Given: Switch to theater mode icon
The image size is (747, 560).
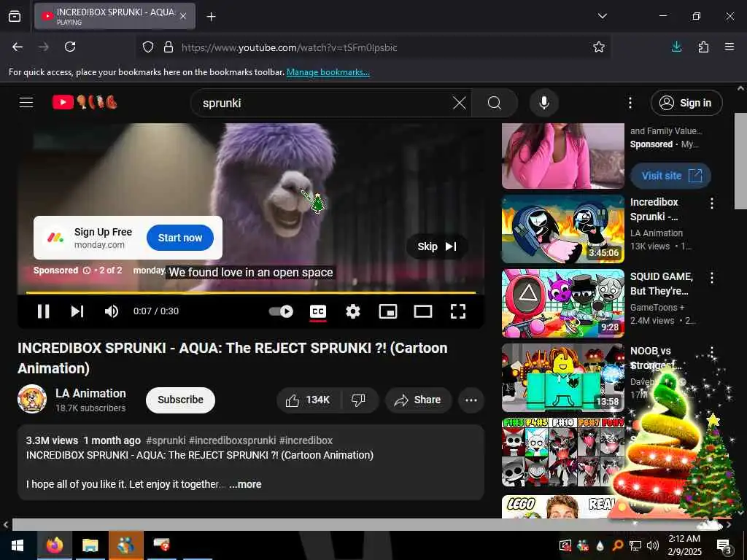Looking at the screenshot, I should click(423, 311).
